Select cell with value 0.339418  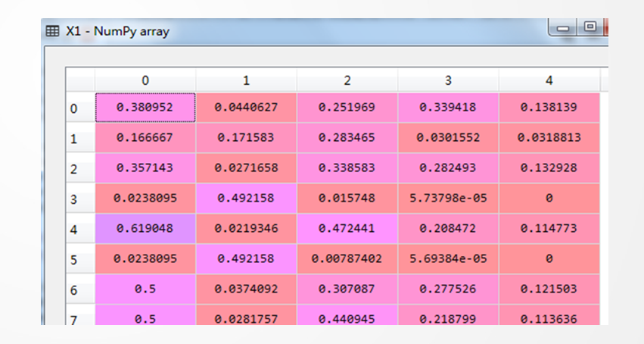(x=448, y=108)
